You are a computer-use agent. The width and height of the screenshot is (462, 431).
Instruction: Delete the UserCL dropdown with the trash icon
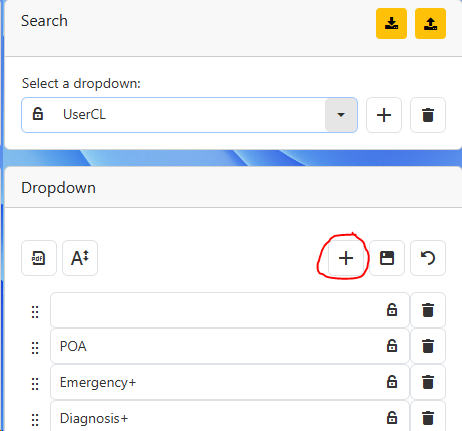[428, 115]
